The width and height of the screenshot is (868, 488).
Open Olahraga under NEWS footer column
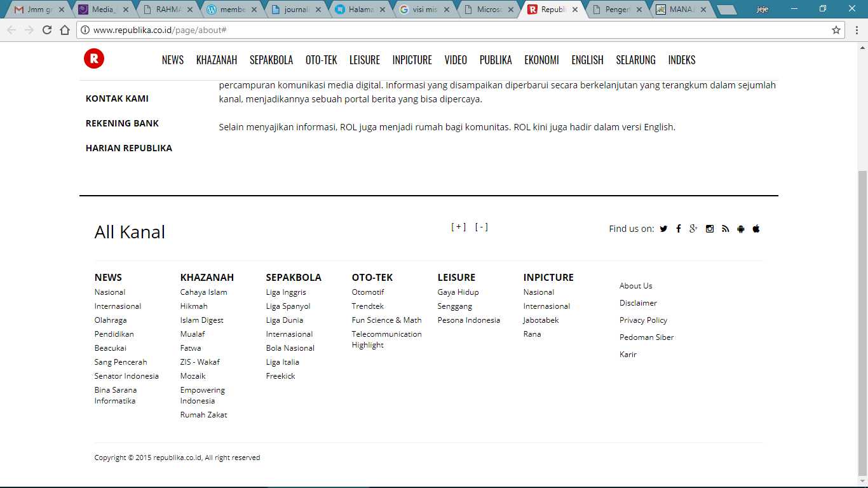click(111, 320)
